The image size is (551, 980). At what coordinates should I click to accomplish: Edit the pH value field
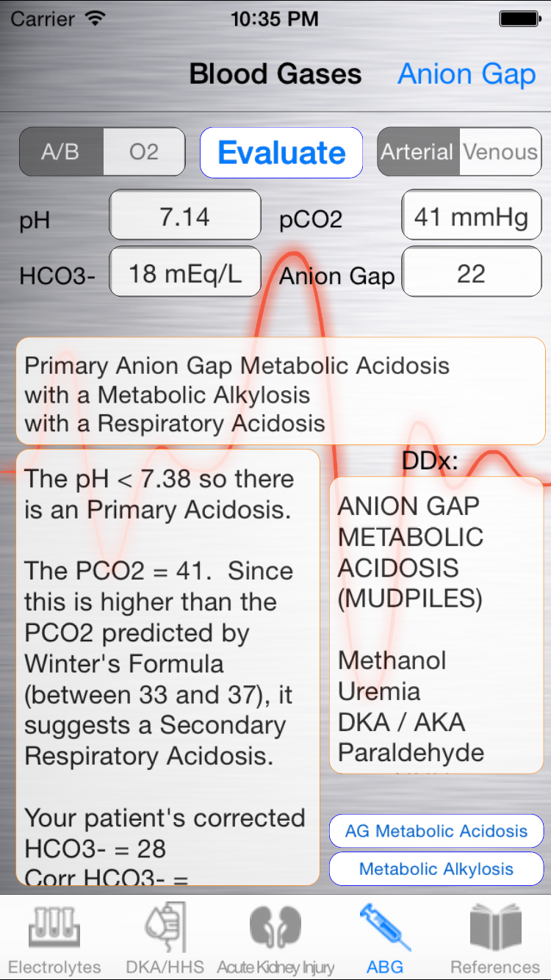pyautogui.click(x=185, y=215)
